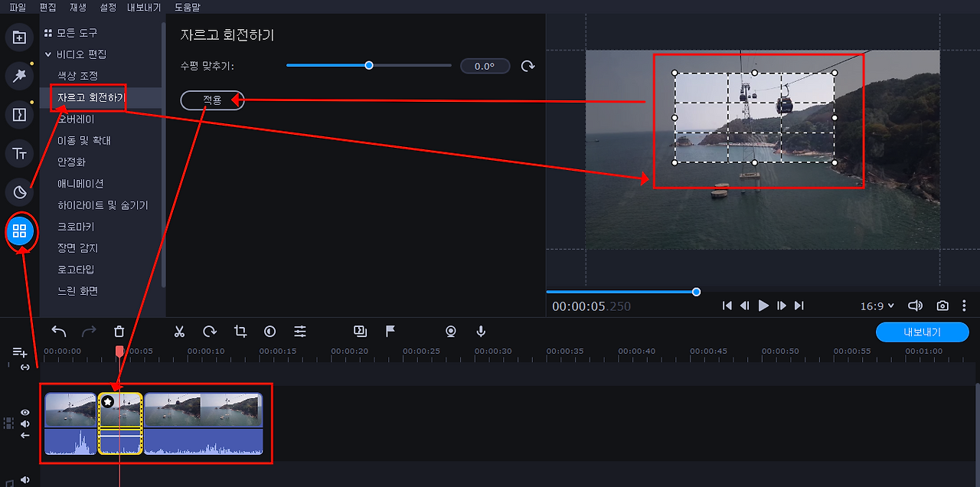Delete selected clip with trash icon
This screenshot has height=487, width=980.
coord(119,332)
